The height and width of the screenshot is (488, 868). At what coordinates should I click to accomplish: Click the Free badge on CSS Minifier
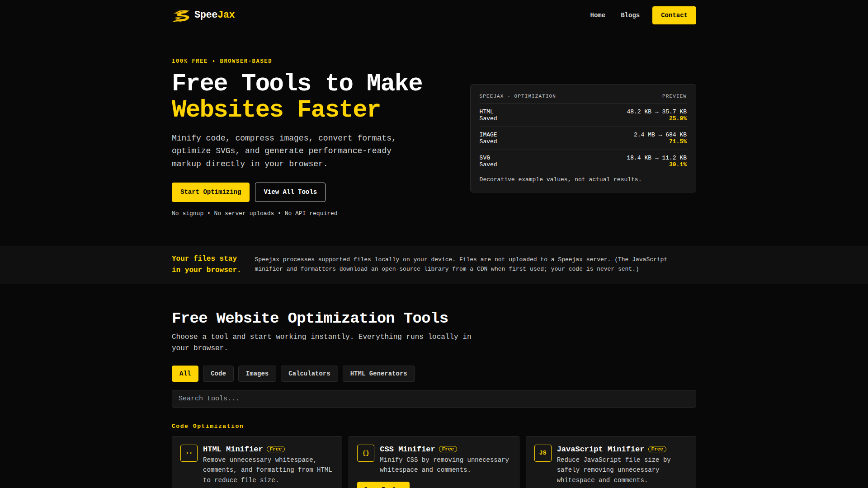click(x=448, y=449)
